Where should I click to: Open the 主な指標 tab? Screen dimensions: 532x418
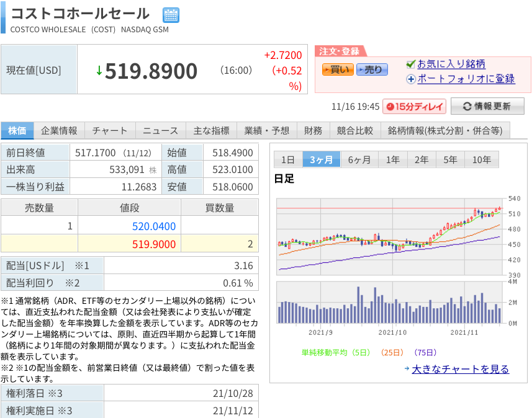(212, 130)
